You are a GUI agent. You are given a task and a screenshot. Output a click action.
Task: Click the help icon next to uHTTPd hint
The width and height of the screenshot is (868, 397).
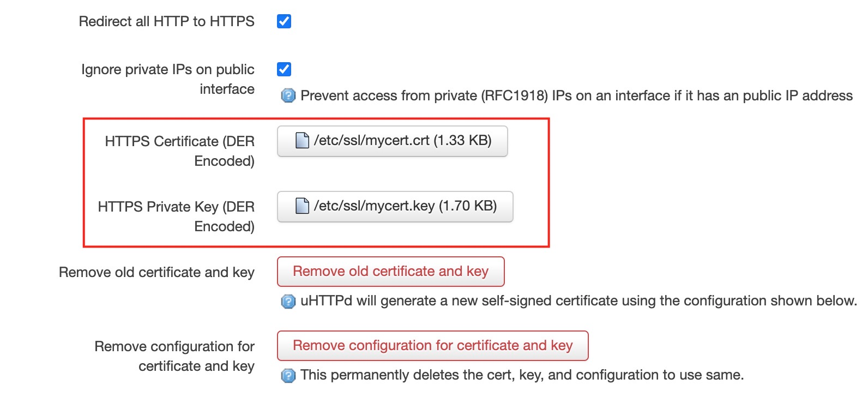coord(288,301)
